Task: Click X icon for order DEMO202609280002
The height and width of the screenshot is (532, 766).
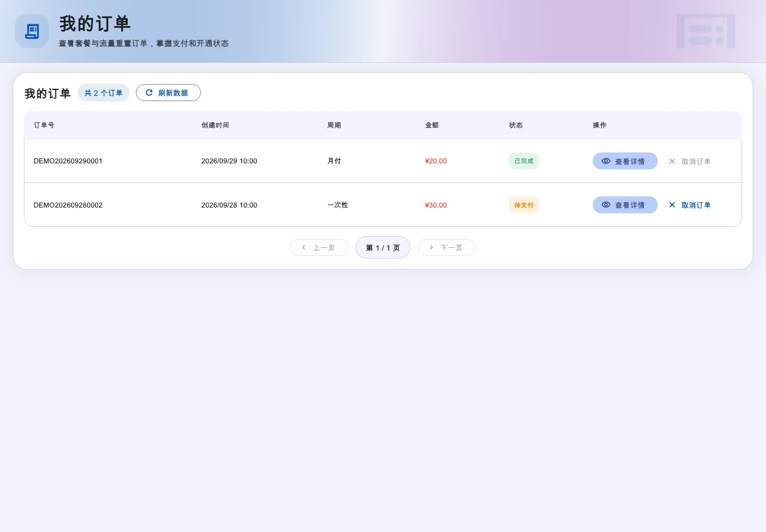Action: [x=672, y=205]
